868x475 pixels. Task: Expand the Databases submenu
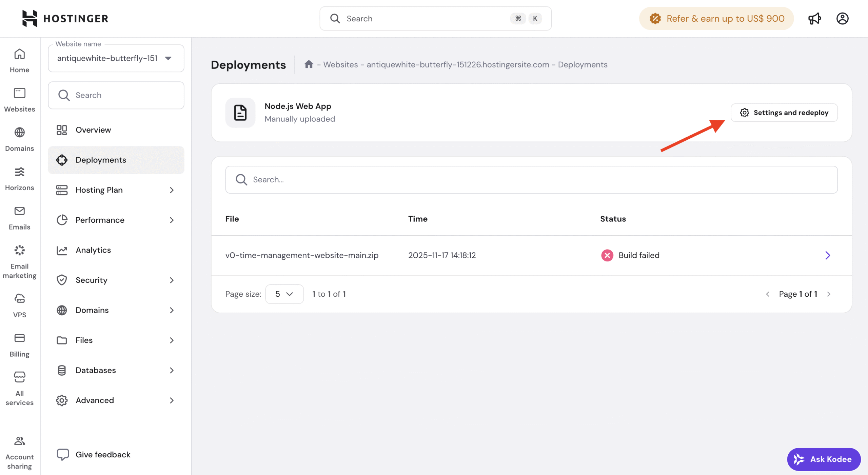coord(116,370)
